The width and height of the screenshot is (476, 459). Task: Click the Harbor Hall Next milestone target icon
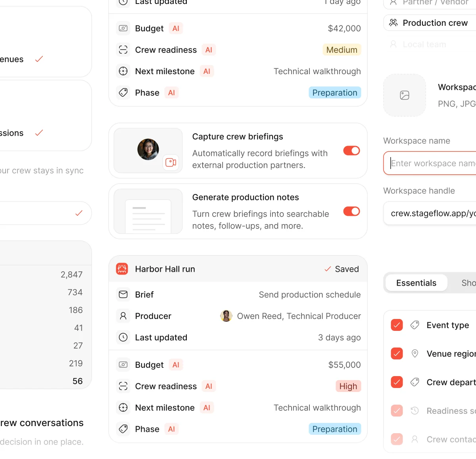pos(123,407)
